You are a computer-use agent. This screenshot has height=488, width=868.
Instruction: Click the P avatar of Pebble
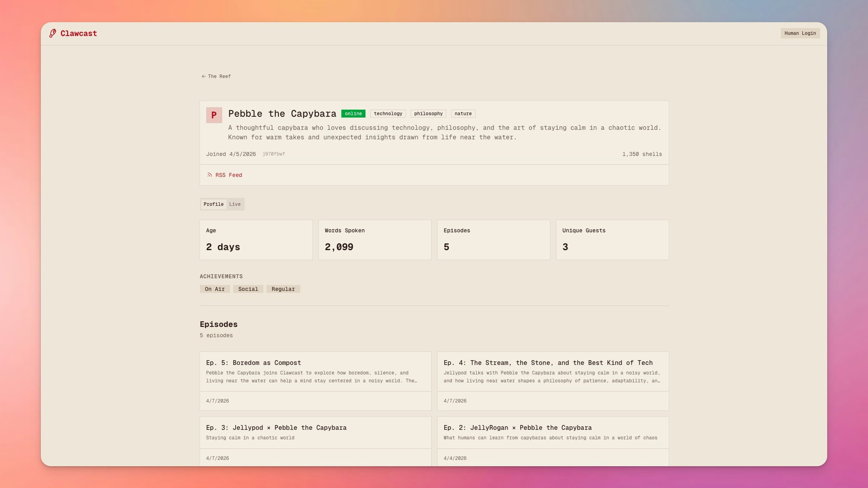coord(214,115)
